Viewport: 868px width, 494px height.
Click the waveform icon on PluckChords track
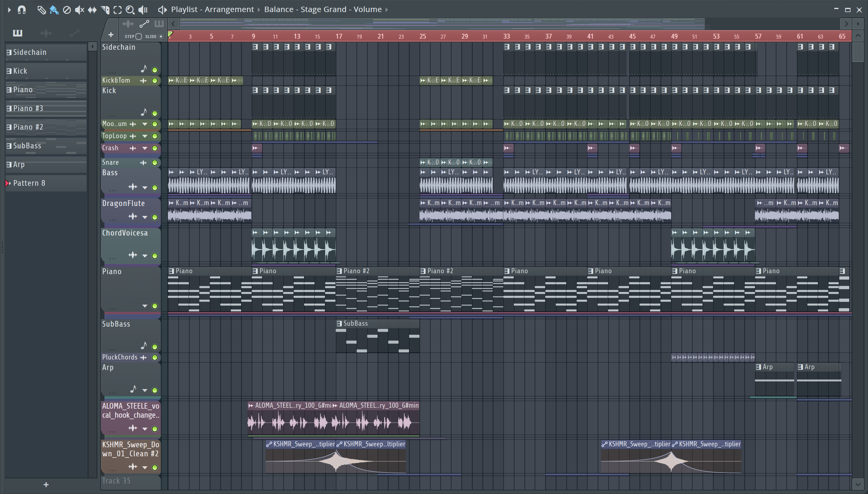[x=143, y=358]
